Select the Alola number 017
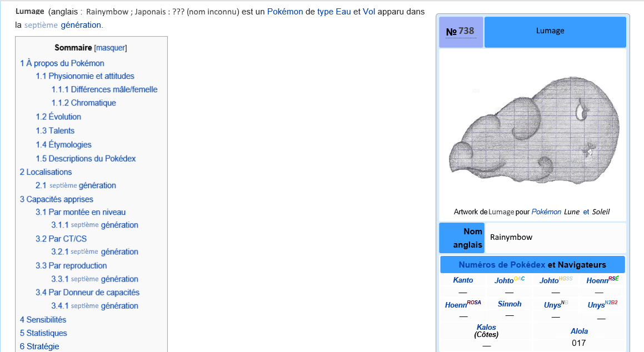Image resolution: width=644 pixels, height=352 pixels. [578, 343]
